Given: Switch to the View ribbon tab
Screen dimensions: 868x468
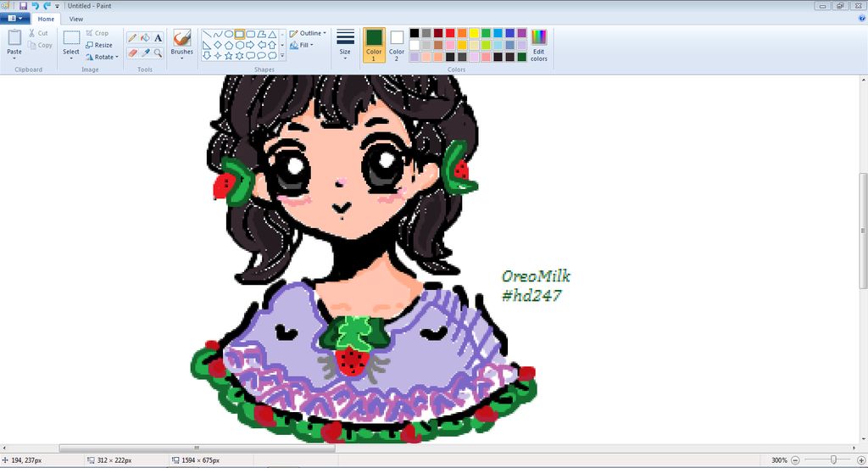Looking at the screenshot, I should click(75, 19).
